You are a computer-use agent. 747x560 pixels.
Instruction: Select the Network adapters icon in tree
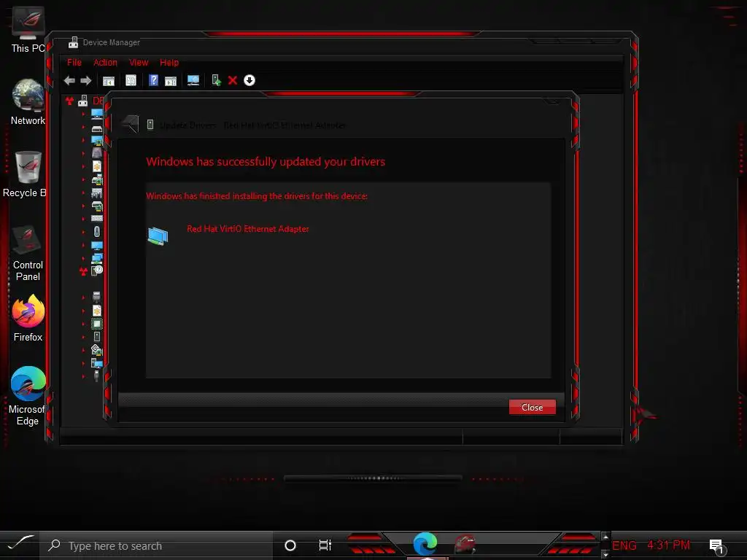point(97,258)
